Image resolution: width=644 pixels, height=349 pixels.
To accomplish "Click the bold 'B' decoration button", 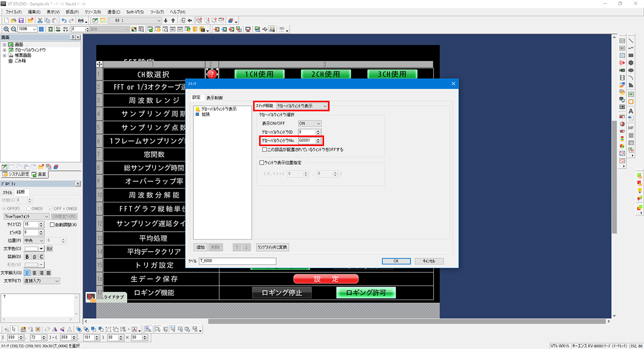I will [27, 257].
